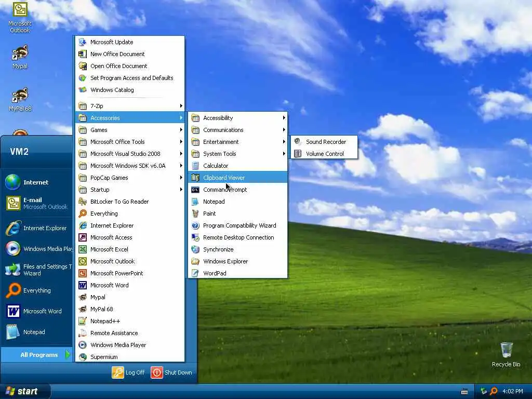Select Accessories in All Programs
This screenshot has width=532, height=399.
tap(130, 118)
